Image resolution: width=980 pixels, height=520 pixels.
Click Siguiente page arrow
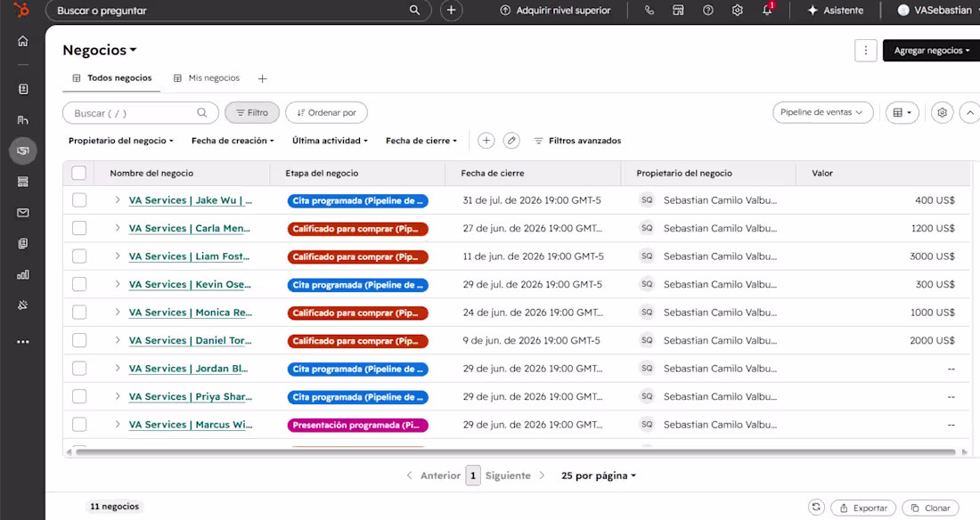[542, 475]
